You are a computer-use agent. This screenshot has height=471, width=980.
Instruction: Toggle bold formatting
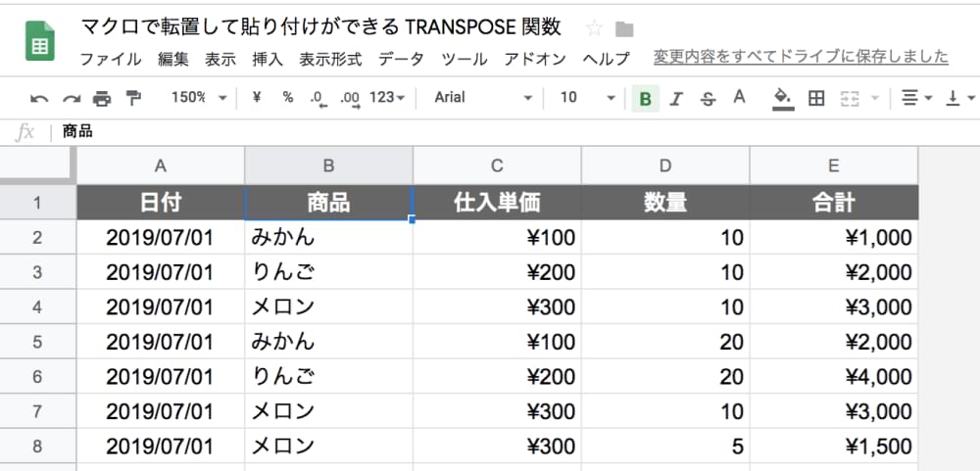646,99
